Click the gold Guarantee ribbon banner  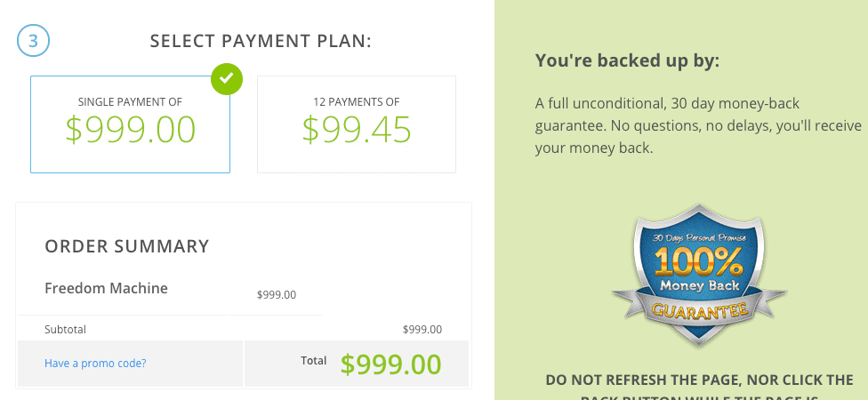click(699, 311)
